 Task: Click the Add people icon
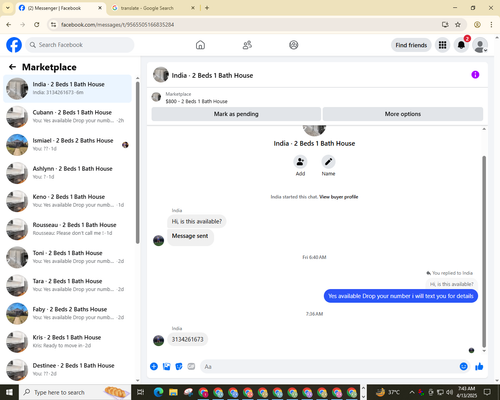[300, 162]
